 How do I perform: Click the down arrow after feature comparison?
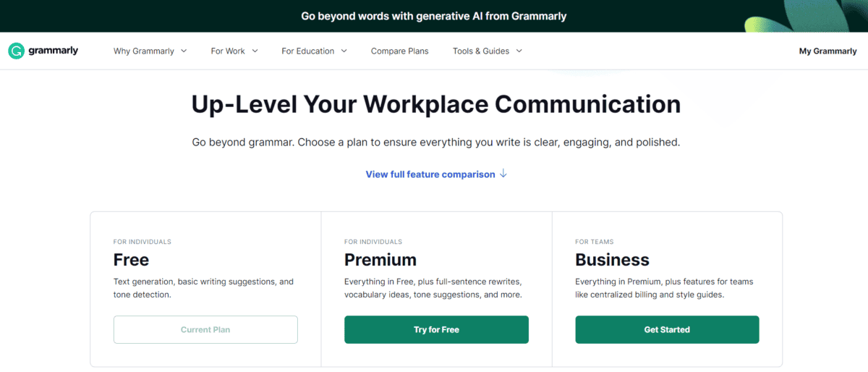pyautogui.click(x=503, y=174)
